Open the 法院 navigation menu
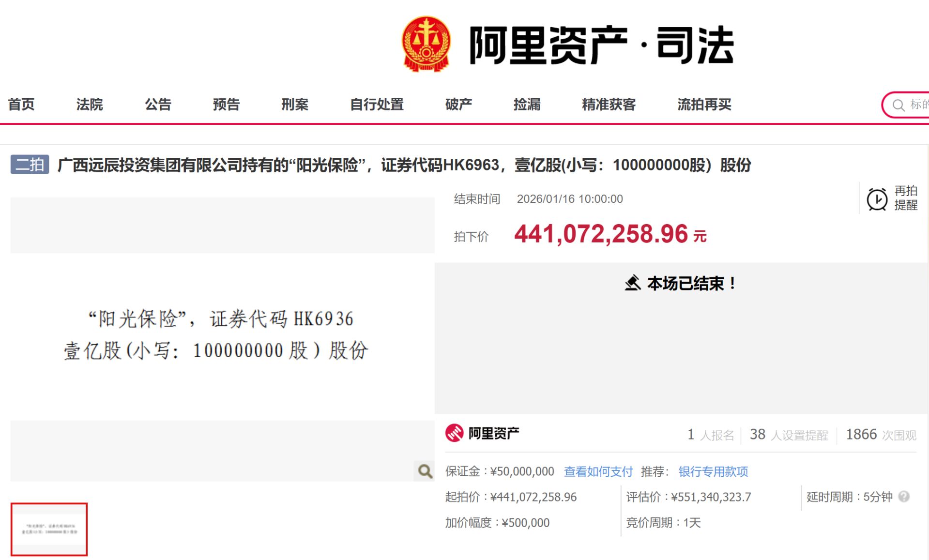The image size is (929, 560). click(90, 105)
